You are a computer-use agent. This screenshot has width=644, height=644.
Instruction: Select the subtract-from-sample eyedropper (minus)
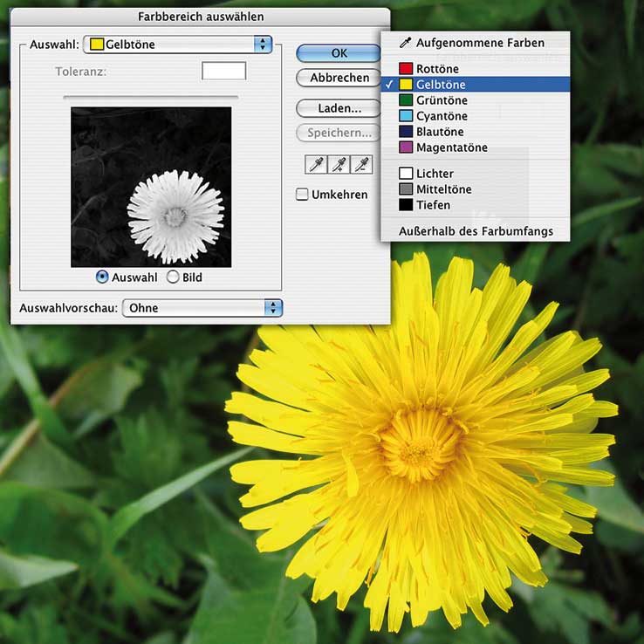coord(360,164)
